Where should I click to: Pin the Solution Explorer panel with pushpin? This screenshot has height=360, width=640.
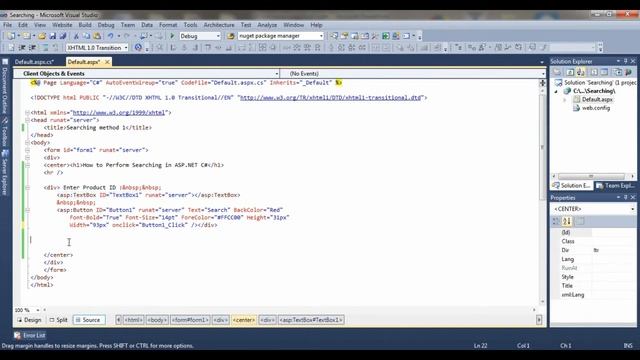click(x=625, y=61)
